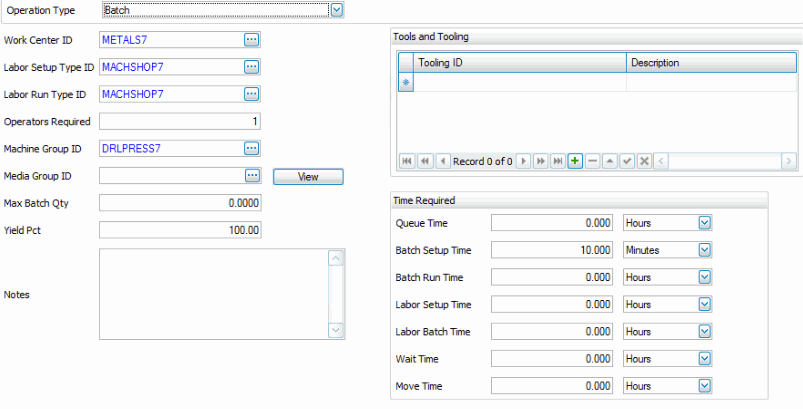The image size is (803, 409).
Task: Open Labor Run Type ID lookup
Action: click(x=252, y=94)
